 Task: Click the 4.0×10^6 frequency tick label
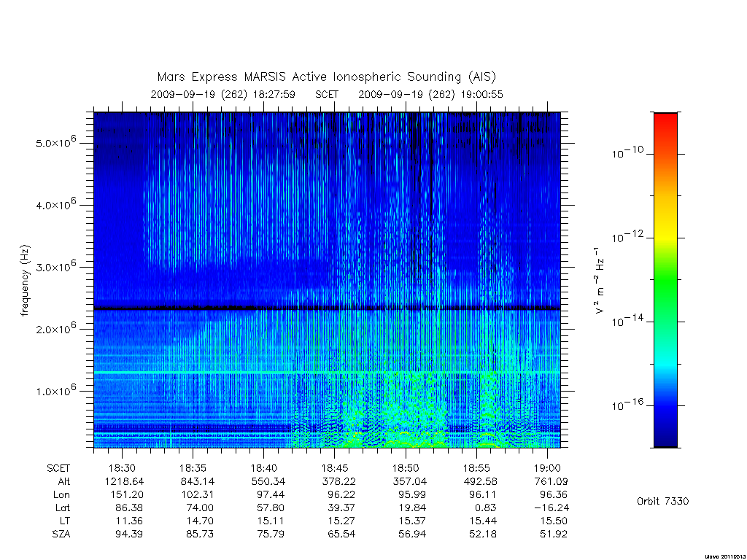tap(55, 204)
